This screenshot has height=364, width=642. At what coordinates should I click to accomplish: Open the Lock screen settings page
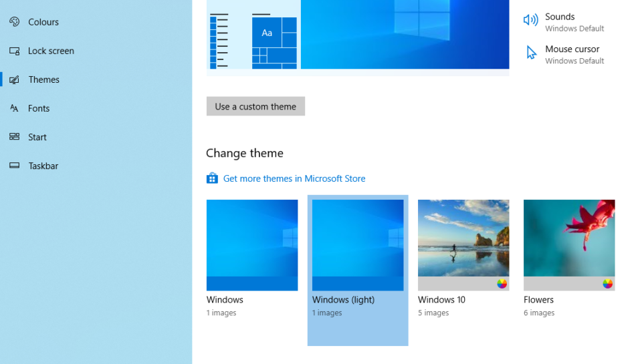96,51
